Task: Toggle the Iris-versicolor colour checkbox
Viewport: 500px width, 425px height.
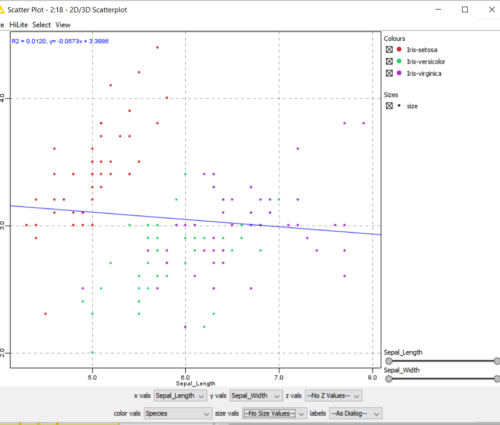Action: [389, 61]
